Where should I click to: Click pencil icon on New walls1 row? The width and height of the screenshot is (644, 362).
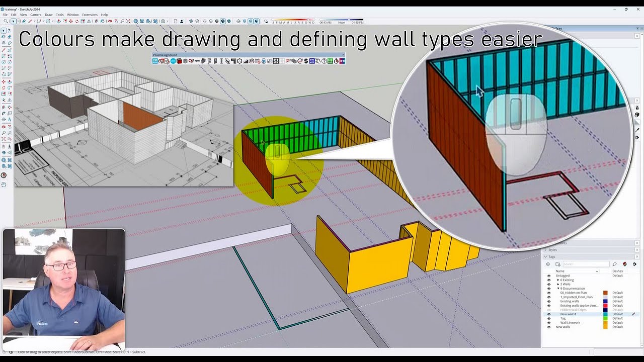point(633,314)
